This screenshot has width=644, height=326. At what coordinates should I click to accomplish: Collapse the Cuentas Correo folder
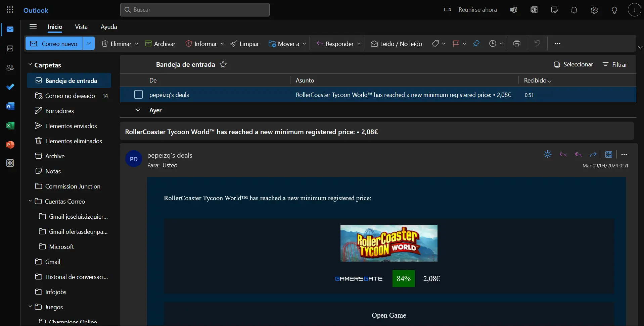click(x=30, y=201)
